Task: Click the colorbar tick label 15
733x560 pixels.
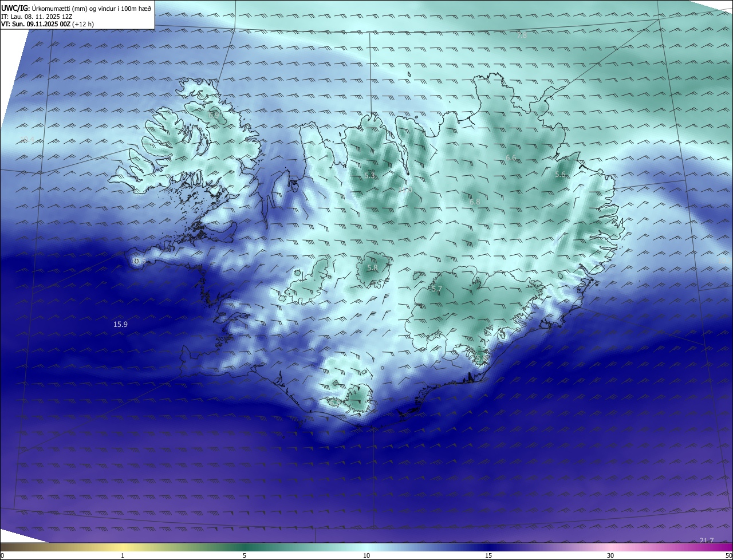Action: click(x=488, y=555)
